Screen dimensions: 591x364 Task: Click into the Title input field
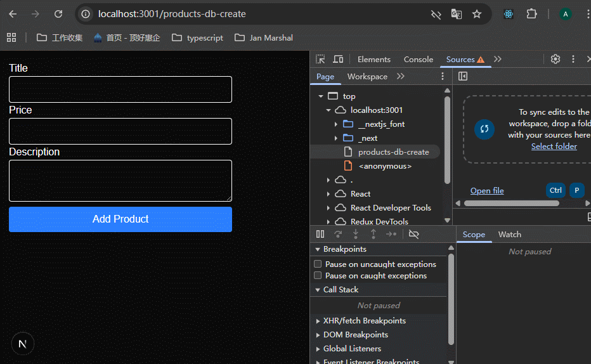click(120, 89)
